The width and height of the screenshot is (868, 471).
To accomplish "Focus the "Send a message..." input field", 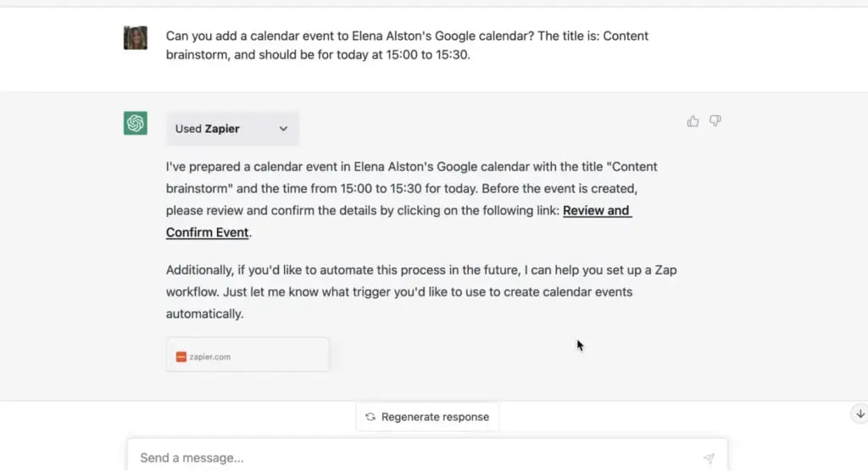I will [415, 457].
